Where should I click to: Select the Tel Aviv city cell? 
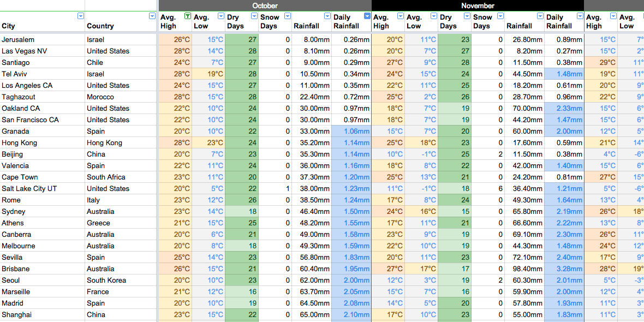point(43,74)
